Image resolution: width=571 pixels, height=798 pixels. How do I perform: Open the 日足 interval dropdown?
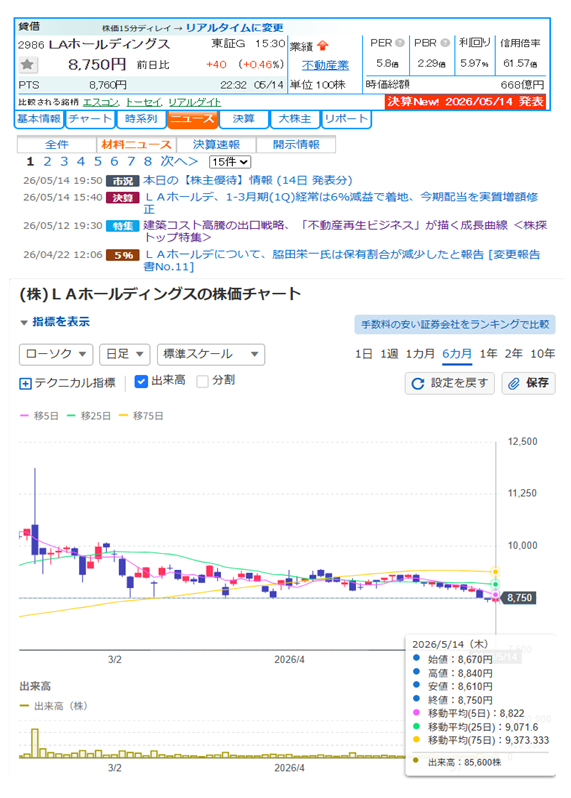click(x=125, y=354)
